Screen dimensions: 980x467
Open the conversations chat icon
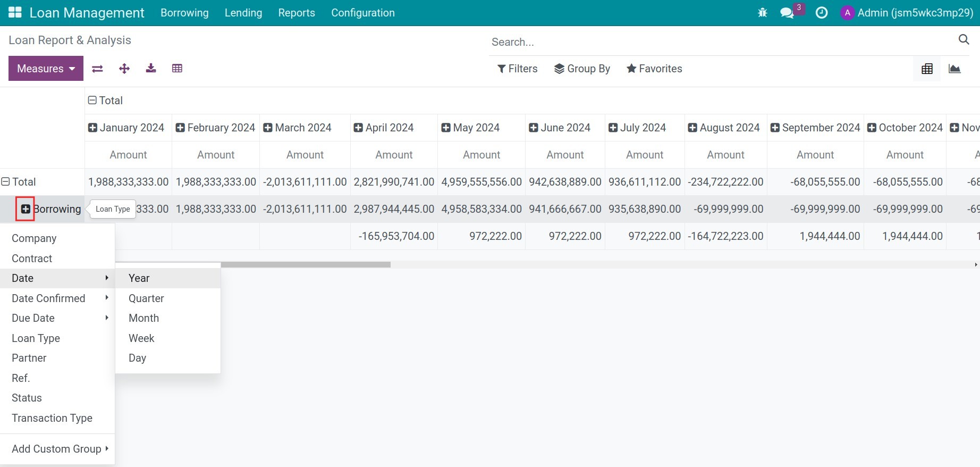(x=787, y=13)
